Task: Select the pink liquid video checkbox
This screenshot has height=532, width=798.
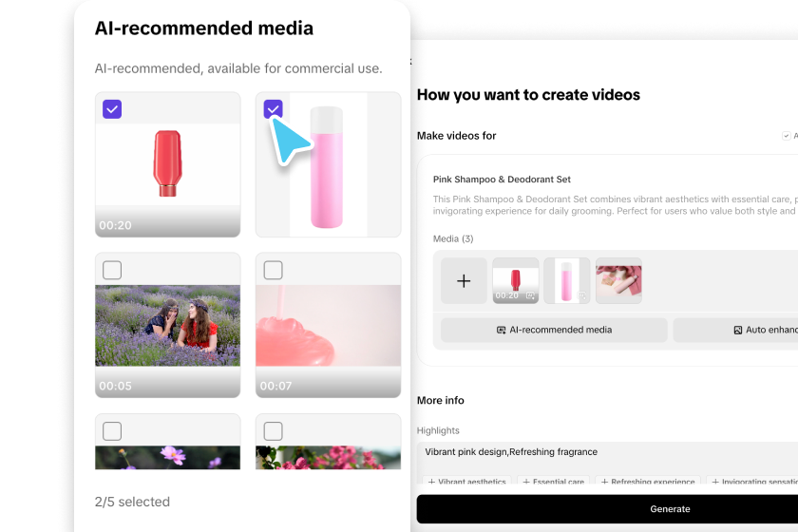Action: pyautogui.click(x=273, y=270)
